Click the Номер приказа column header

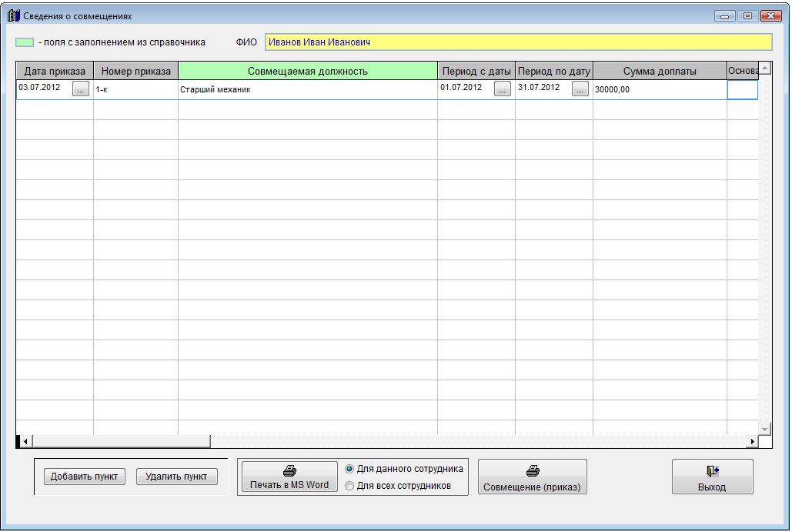[136, 72]
